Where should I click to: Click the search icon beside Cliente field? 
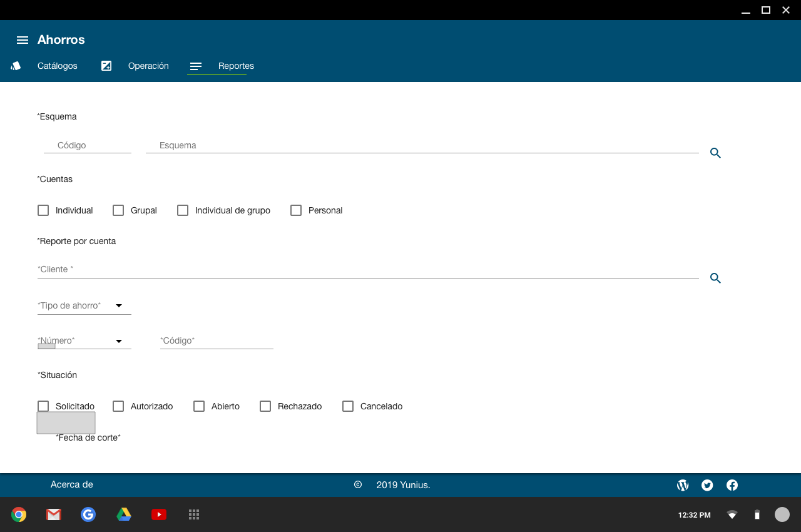(x=715, y=278)
